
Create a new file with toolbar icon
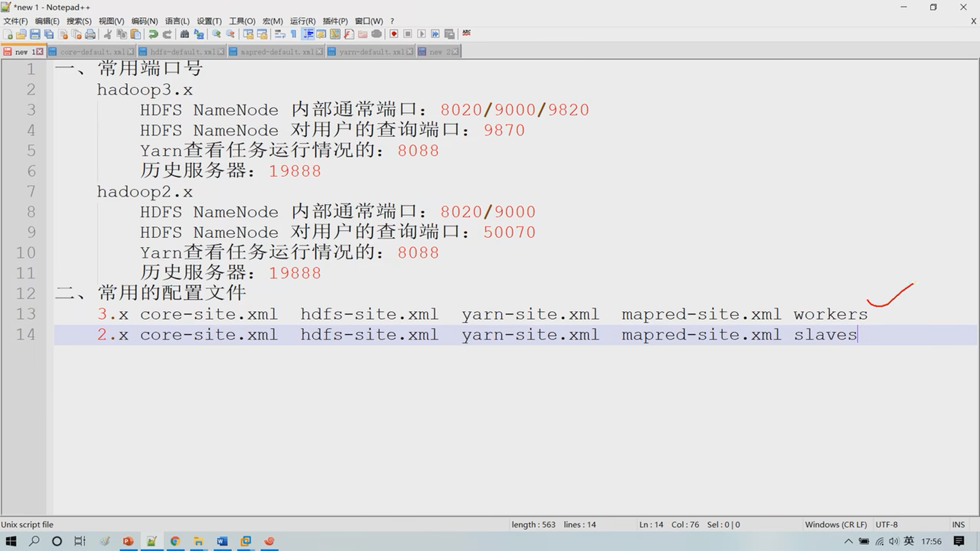(x=8, y=34)
